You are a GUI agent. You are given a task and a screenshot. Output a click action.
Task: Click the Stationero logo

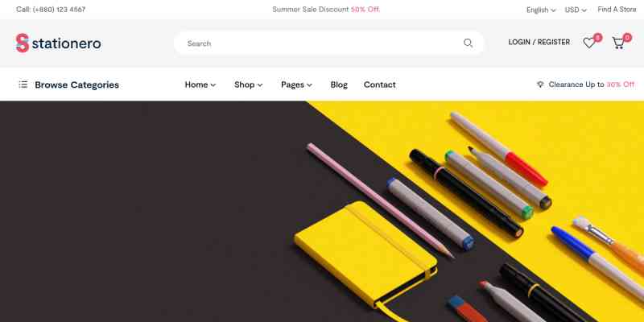[58, 43]
